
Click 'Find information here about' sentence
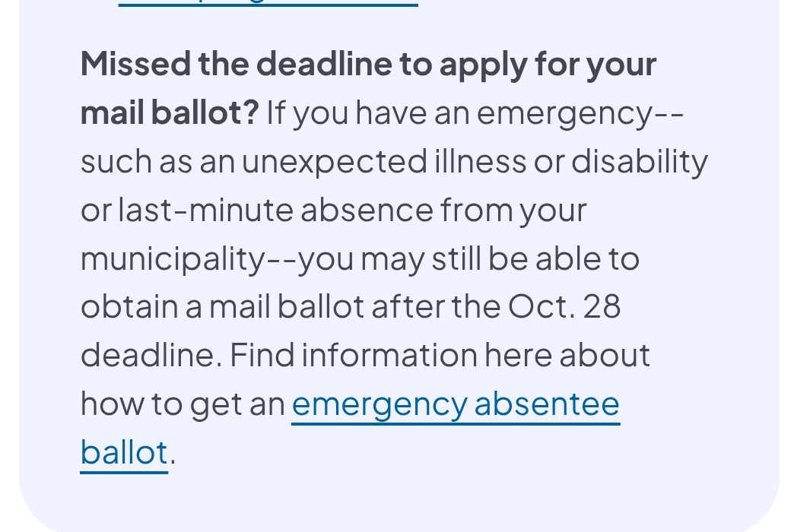[440, 356]
